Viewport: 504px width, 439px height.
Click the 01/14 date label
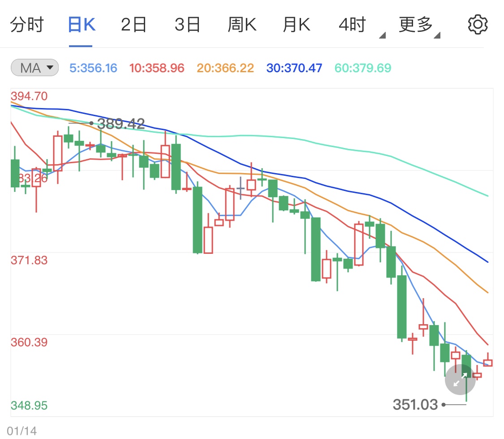click(x=22, y=431)
